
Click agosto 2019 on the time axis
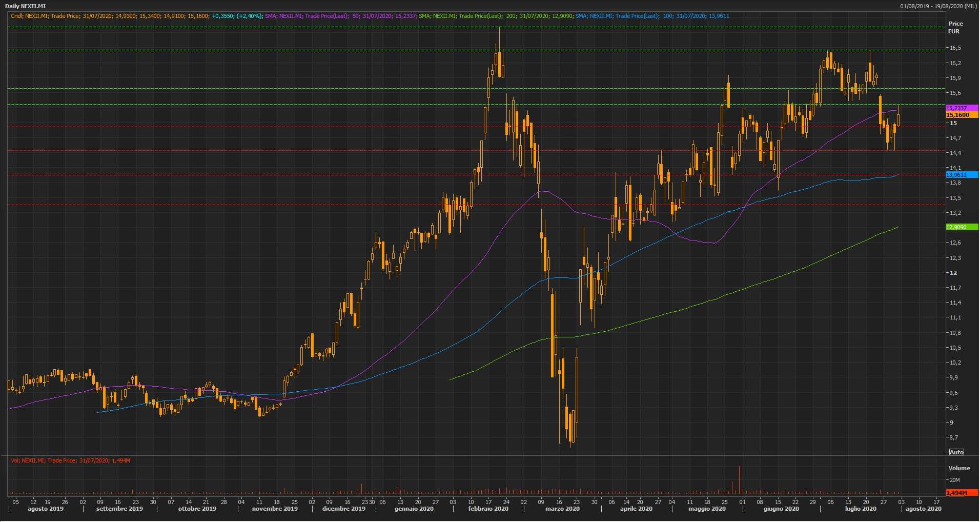click(x=46, y=509)
